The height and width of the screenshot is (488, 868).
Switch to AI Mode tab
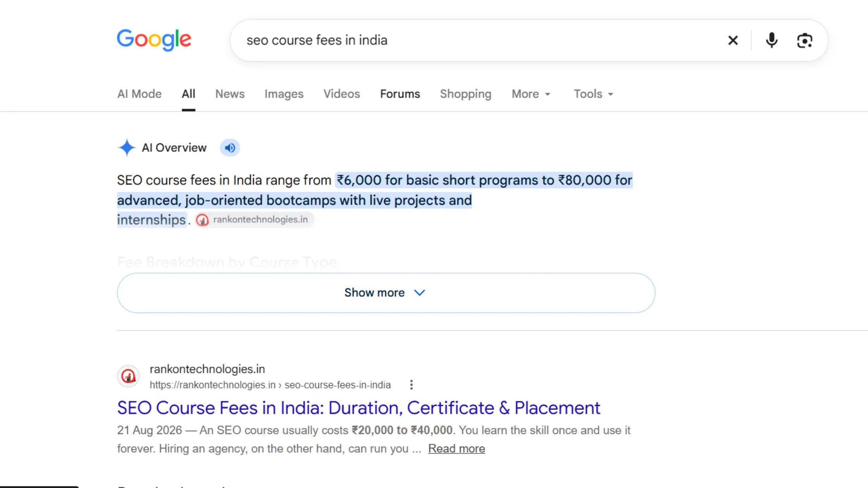pos(139,94)
